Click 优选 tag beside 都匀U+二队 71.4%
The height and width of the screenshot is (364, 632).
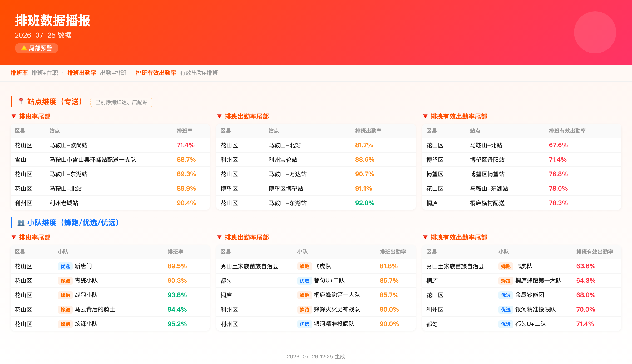(506, 324)
